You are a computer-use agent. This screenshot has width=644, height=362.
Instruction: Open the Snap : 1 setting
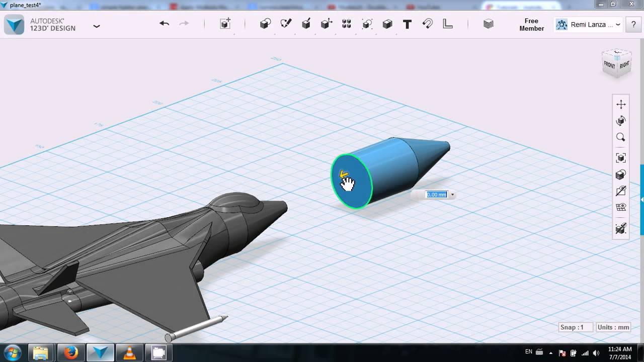coord(576,327)
